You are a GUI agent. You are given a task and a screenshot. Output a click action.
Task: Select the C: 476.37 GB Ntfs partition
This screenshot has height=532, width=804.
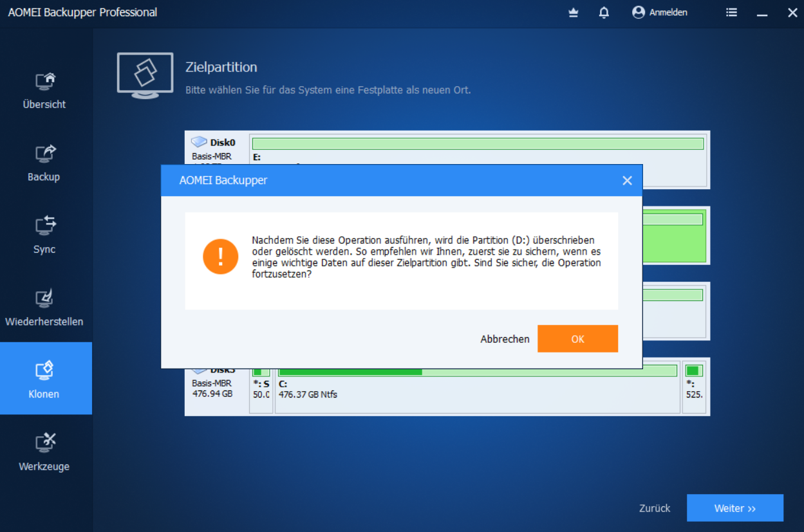477,386
